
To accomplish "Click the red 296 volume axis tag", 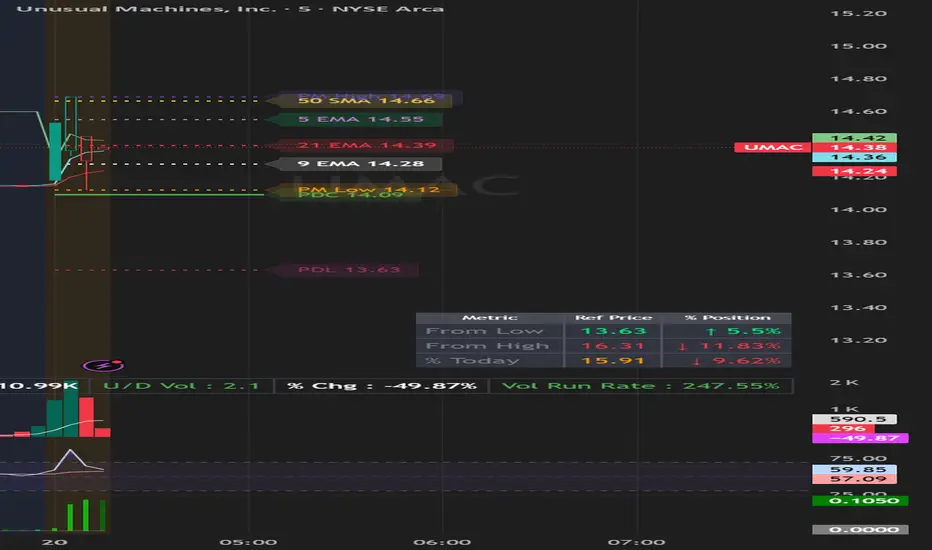I will [843, 429].
